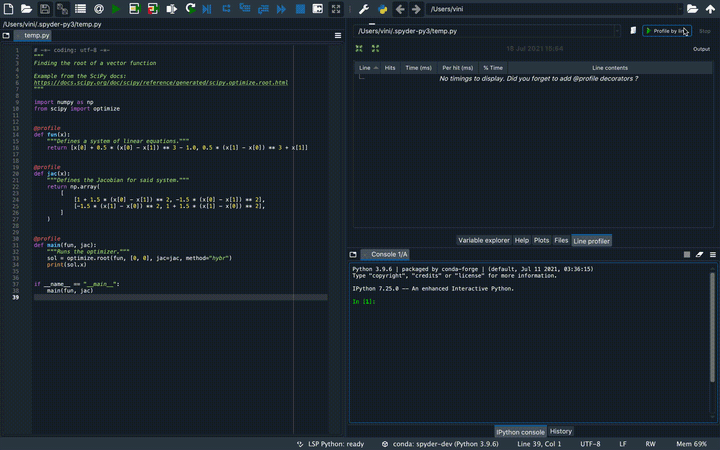Open the History tab
The width and height of the screenshot is (720, 450).
(561, 431)
